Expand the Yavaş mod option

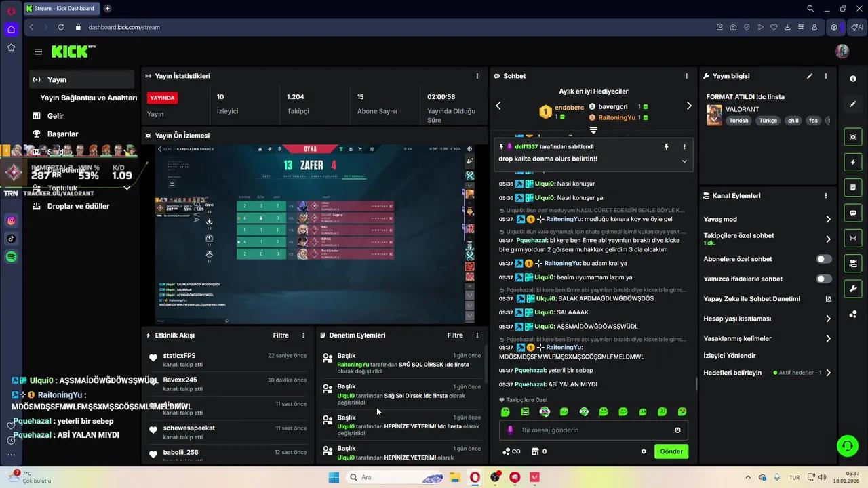(828, 220)
